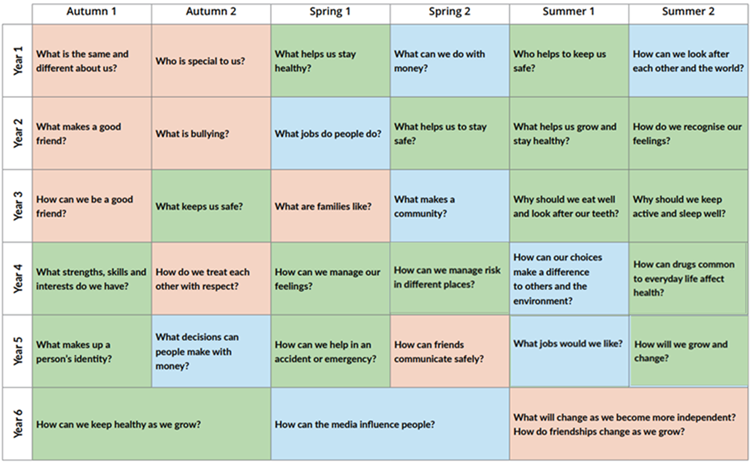The height and width of the screenshot is (462, 752).
Task: Select 'How can the media influence people?' cell
Action: click(x=390, y=424)
